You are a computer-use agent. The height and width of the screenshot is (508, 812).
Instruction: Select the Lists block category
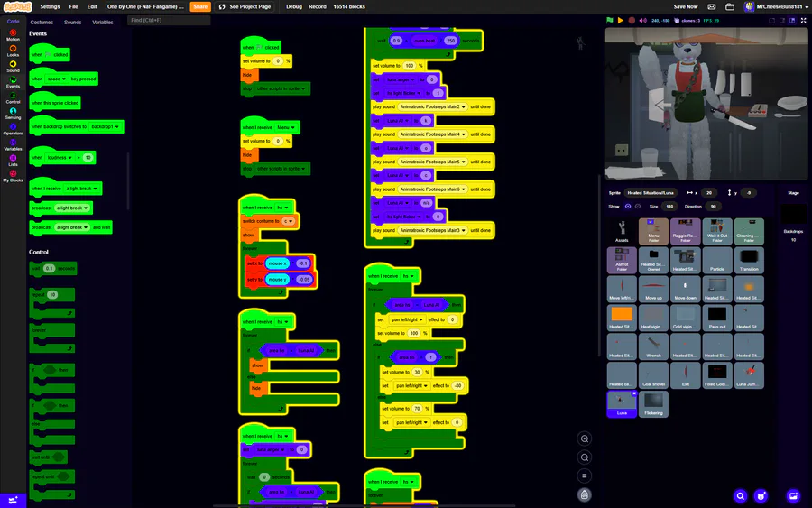pos(13,161)
